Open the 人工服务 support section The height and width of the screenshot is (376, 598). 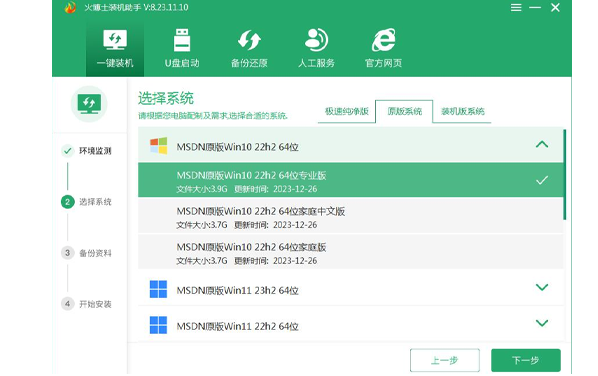pos(316,49)
